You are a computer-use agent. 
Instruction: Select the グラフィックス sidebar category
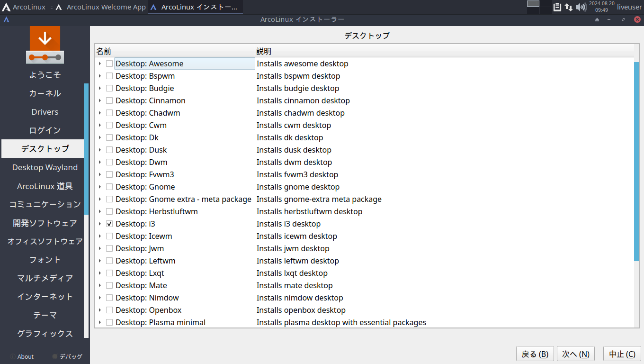click(x=45, y=333)
